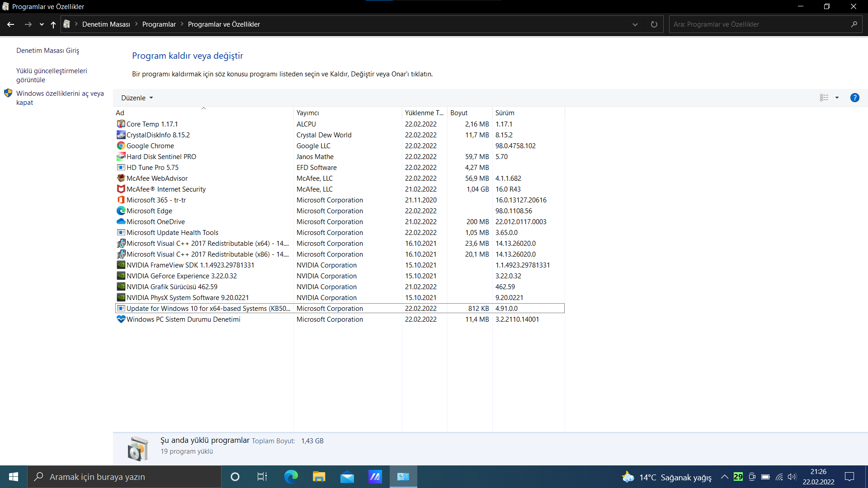Click the Microsoft OneDrive cloud icon

[x=121, y=221]
